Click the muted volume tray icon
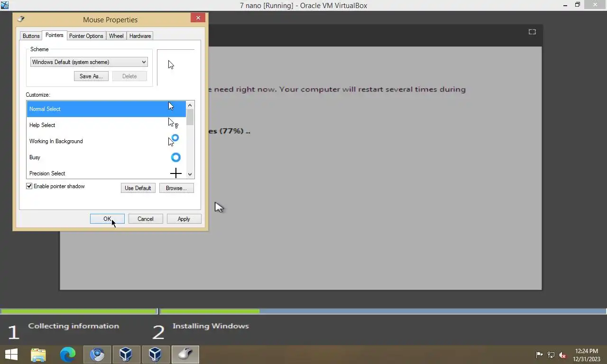 point(562,355)
